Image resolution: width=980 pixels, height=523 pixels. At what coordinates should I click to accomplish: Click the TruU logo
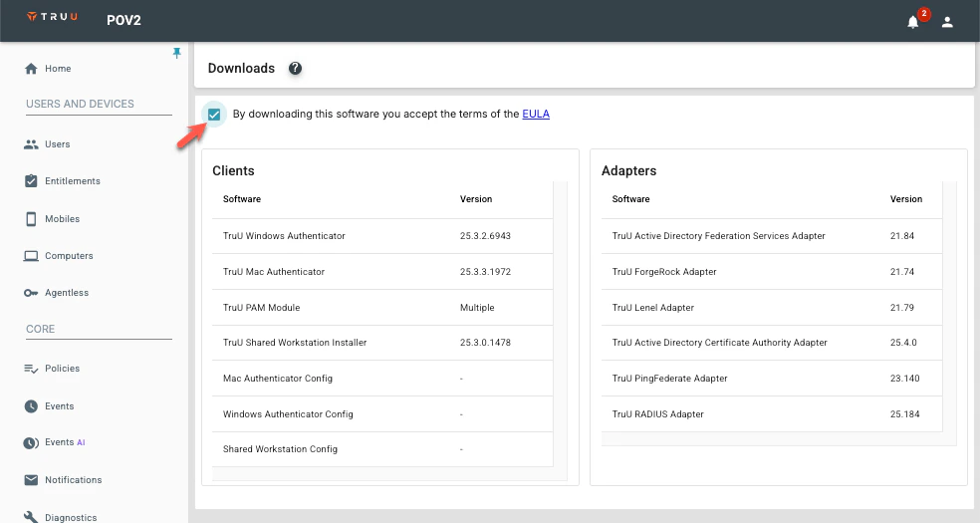[53, 17]
